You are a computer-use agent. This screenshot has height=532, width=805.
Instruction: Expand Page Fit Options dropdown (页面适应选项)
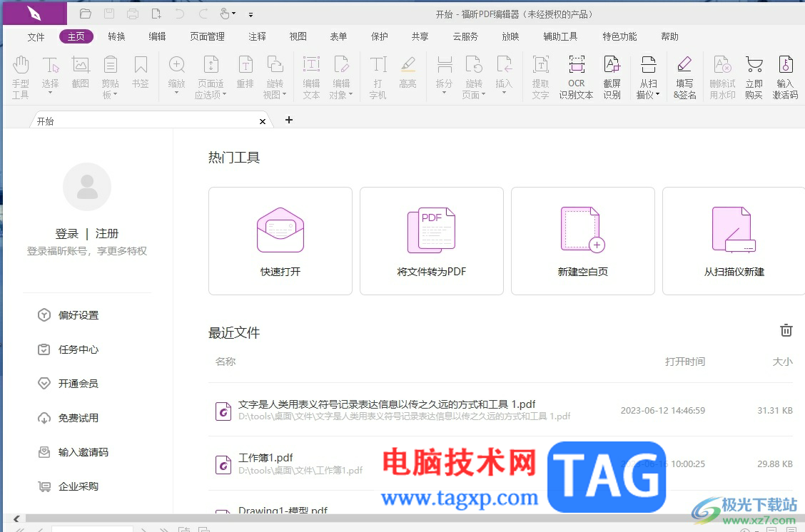pos(224,94)
